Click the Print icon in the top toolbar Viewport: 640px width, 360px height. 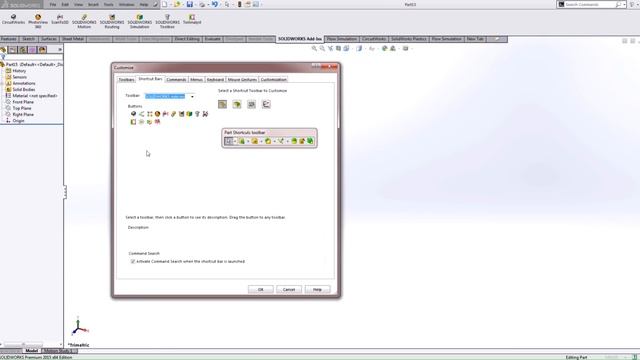(202, 4)
